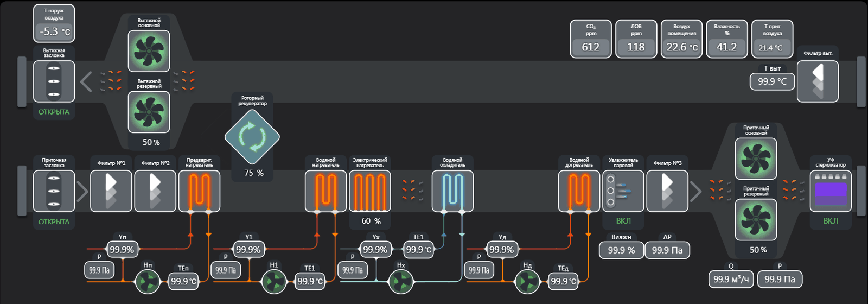Click the CO₂ ppm reading 612
Image resolution: width=868 pixels, height=304 pixels.
coord(591,47)
